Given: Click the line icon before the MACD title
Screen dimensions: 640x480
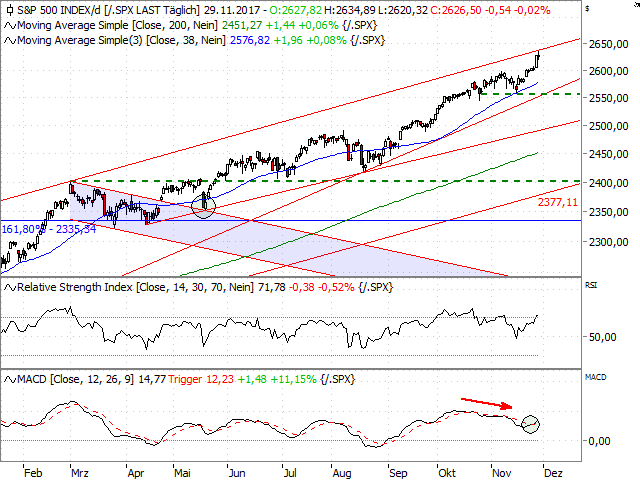Looking at the screenshot, I should (10, 380).
